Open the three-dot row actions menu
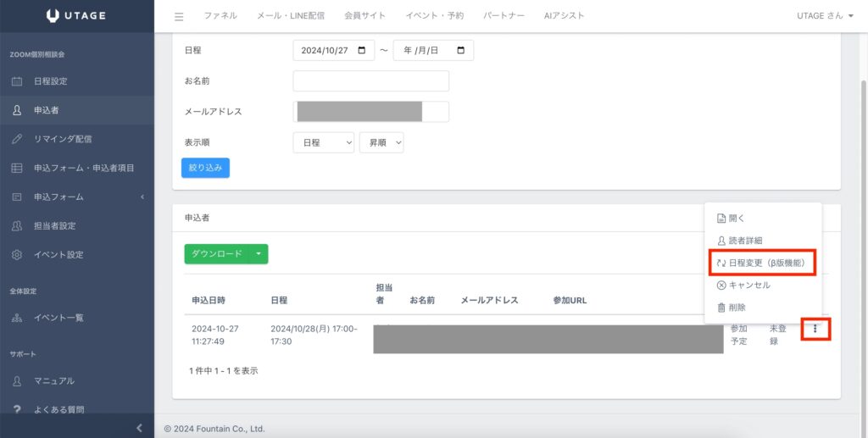868x438 pixels. pyautogui.click(x=815, y=329)
